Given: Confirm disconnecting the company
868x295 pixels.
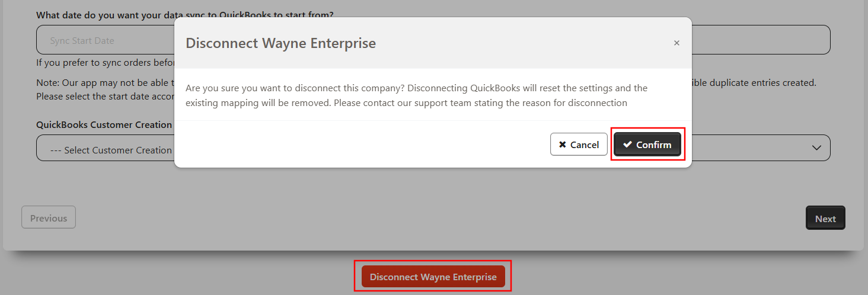Looking at the screenshot, I should point(647,145).
